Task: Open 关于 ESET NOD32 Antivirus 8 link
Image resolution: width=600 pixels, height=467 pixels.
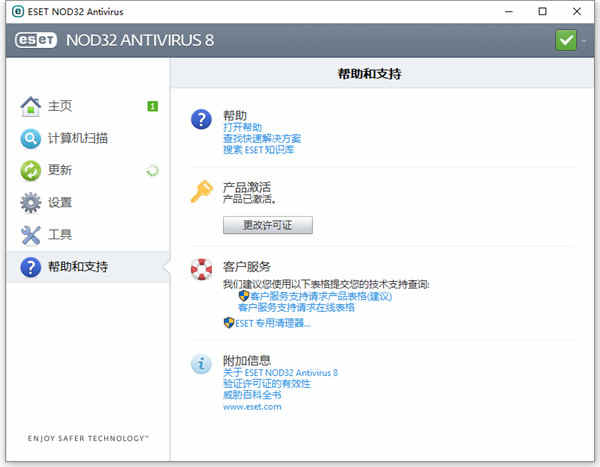Action: coord(280,372)
